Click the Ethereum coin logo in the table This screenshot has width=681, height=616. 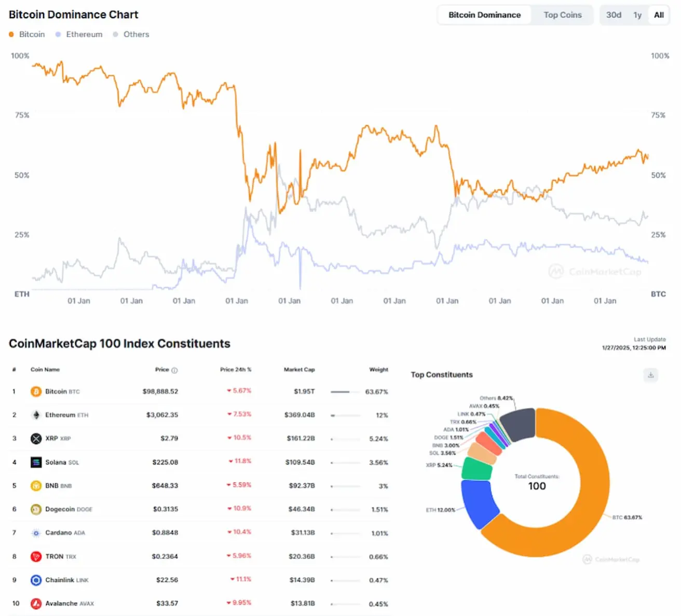tap(36, 415)
